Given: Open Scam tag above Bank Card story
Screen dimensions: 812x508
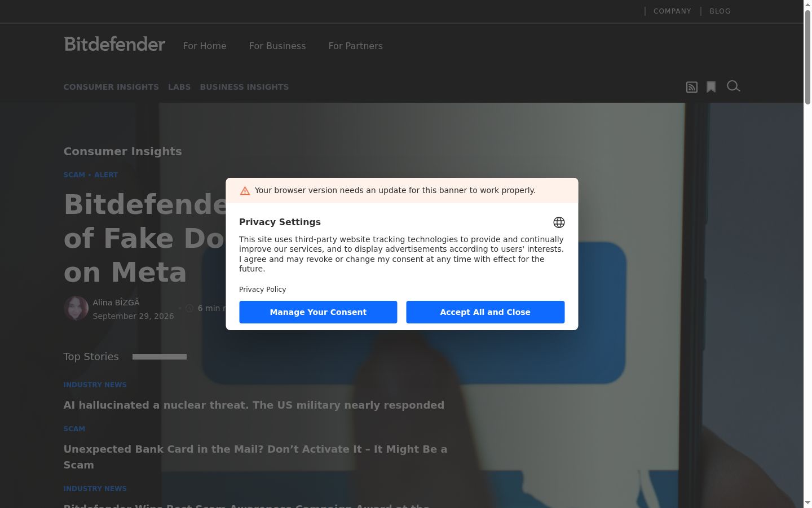Looking at the screenshot, I should (x=74, y=429).
